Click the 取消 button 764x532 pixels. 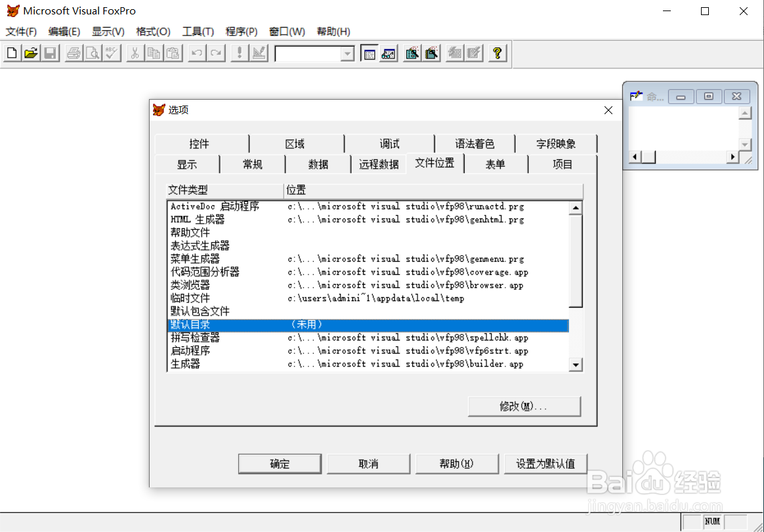[x=368, y=464]
